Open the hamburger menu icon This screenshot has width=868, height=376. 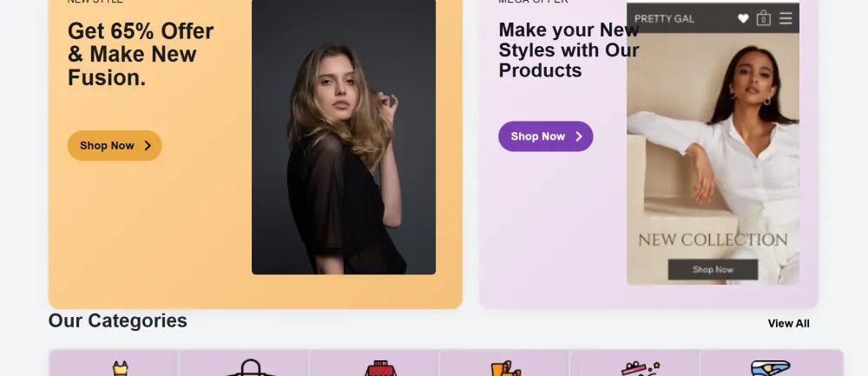coord(786,18)
